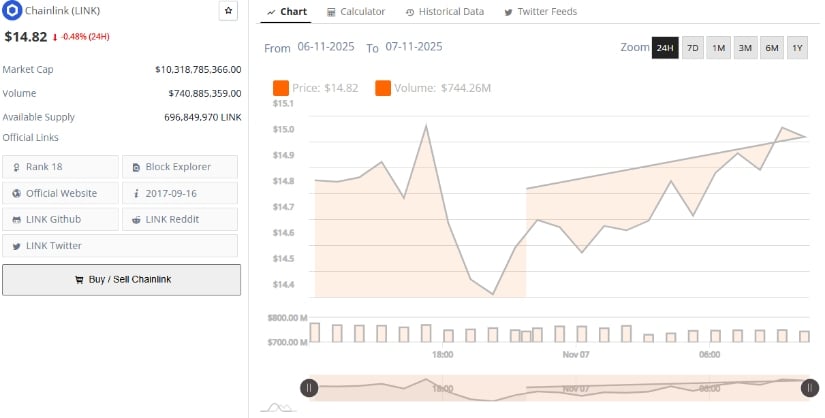Switch the zoom range to 1M
The image size is (825, 418).
(x=719, y=48)
